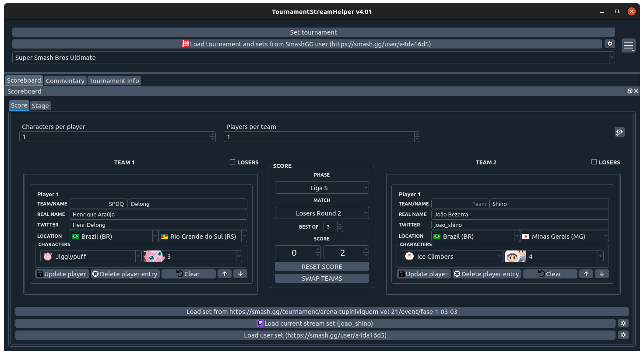Click Team 2 empty Team sponsor field
Viewport: 644px width, 355px height.
pos(460,204)
